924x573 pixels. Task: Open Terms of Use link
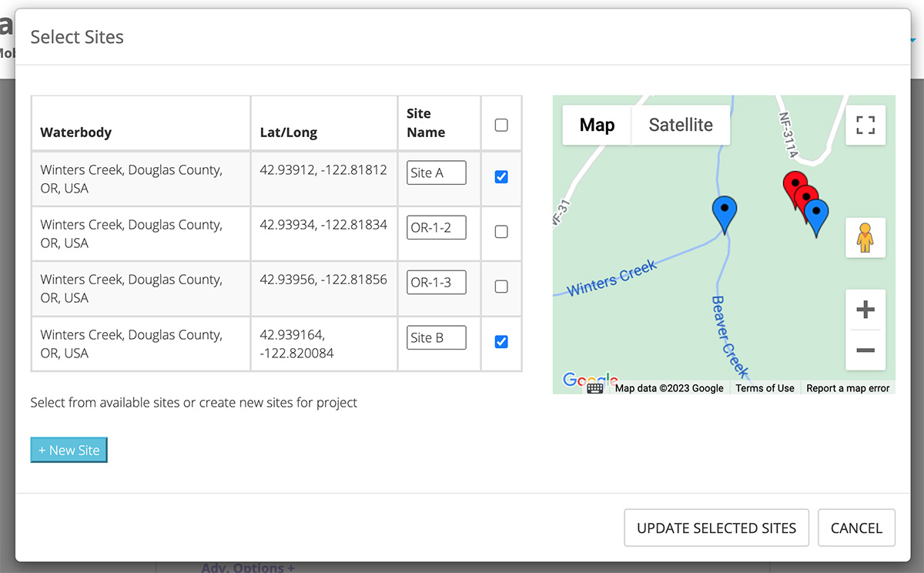point(765,388)
